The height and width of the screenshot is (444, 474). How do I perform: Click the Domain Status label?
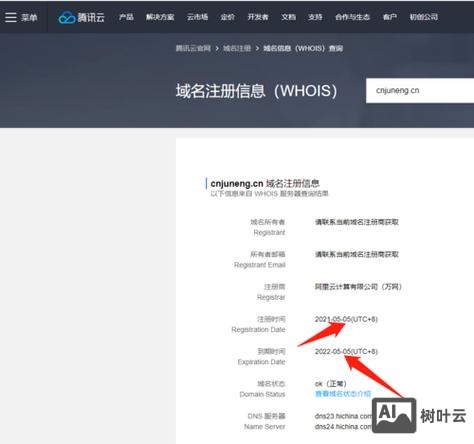point(262,394)
